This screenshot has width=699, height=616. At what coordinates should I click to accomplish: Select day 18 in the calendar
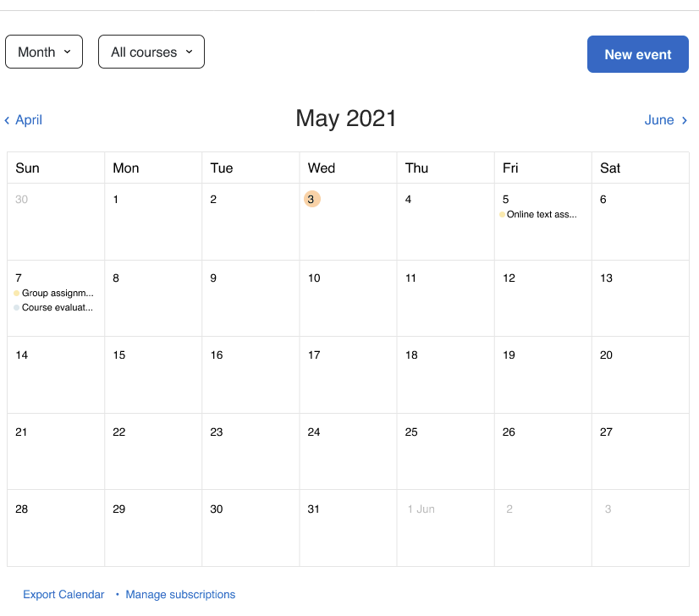[411, 355]
